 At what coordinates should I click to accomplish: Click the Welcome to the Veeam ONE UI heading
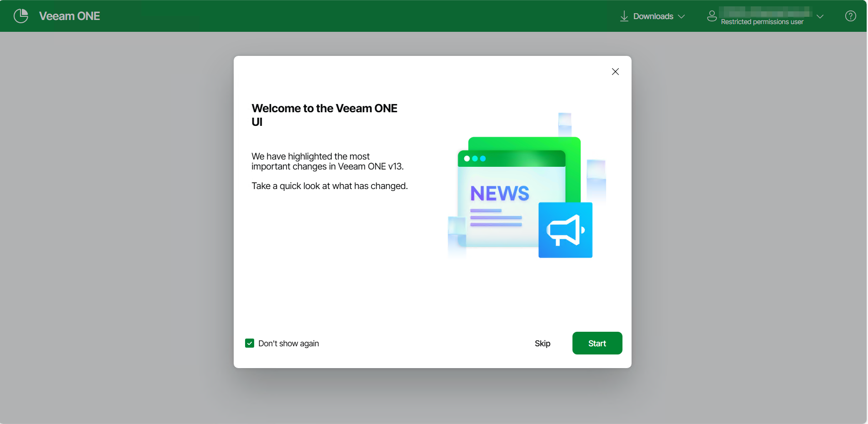click(x=324, y=115)
